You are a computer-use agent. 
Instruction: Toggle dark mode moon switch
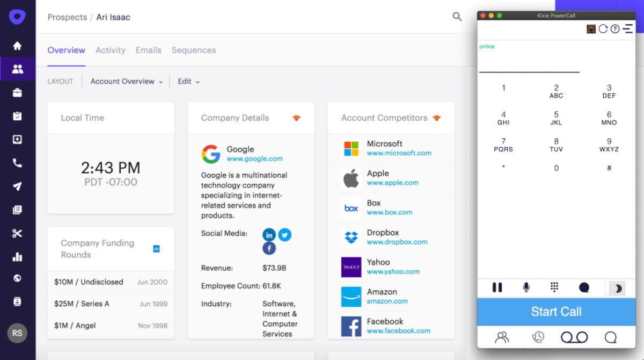tap(616, 289)
